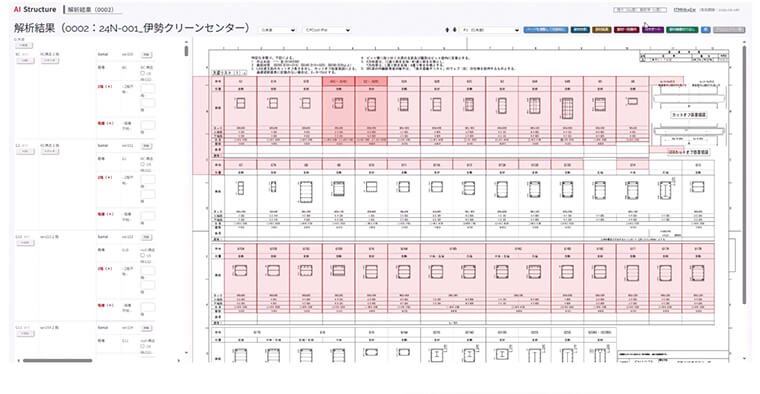This screenshot has height=394, width=760.
Task: Click the button under the left panel heading
Action: 24,45
